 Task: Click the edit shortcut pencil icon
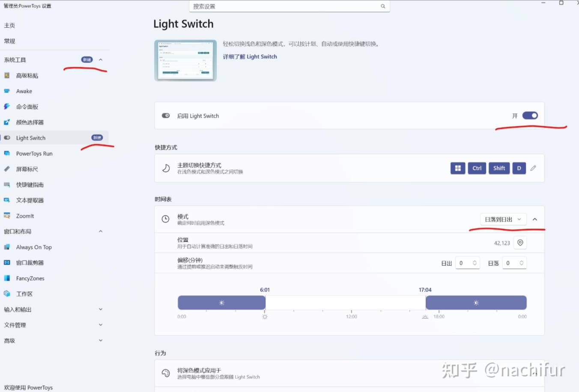coord(533,168)
